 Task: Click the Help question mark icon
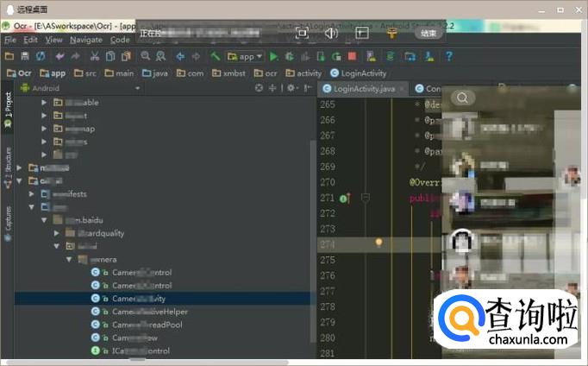(448, 56)
